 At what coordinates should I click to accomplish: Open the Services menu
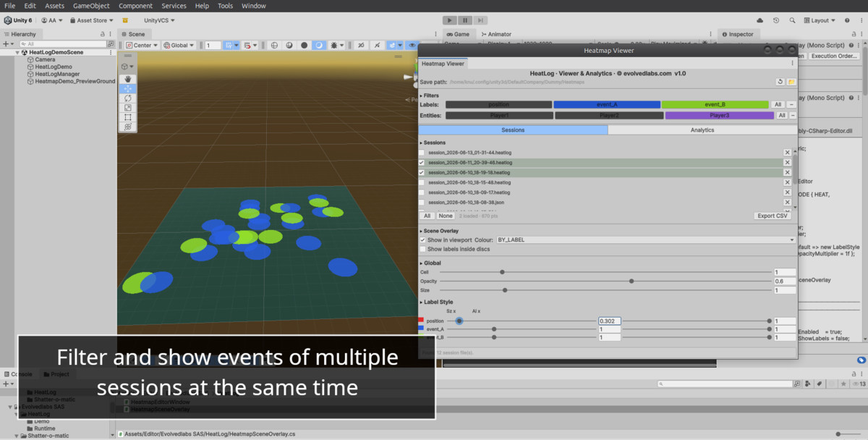point(174,6)
